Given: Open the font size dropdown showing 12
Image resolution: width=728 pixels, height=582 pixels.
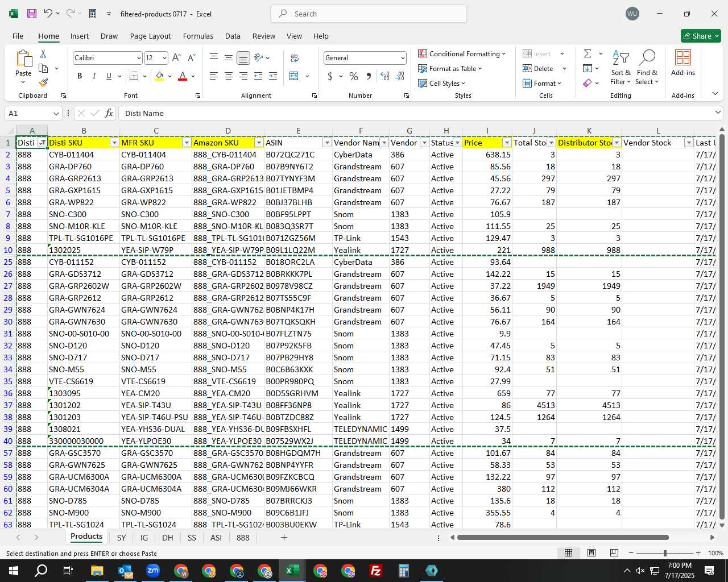Looking at the screenshot, I should pos(164,58).
